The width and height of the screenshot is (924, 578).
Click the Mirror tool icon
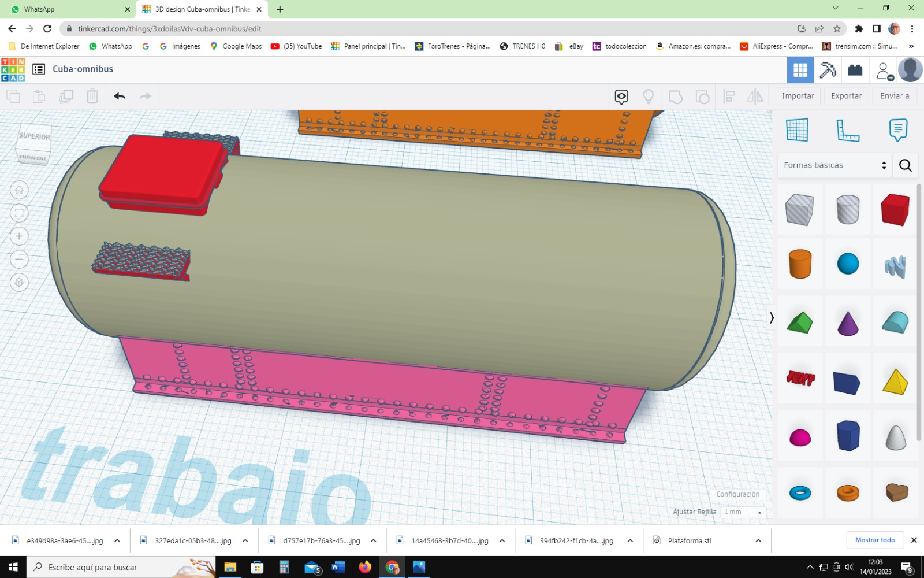pyautogui.click(x=755, y=97)
